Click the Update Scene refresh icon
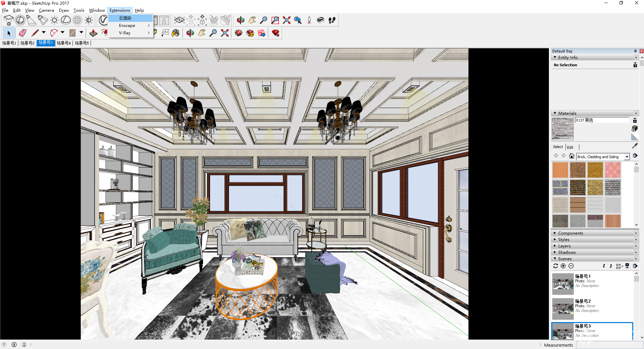The height and width of the screenshot is (349, 644). 556,266
